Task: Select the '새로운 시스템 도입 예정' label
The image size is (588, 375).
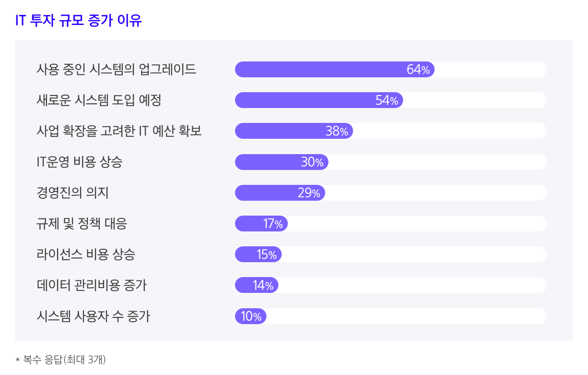Action: (99, 100)
